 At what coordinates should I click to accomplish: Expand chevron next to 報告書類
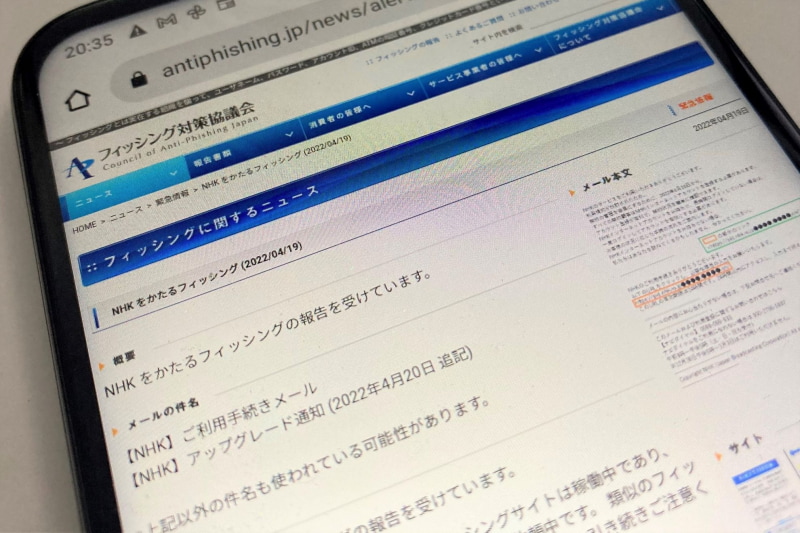tap(289, 135)
